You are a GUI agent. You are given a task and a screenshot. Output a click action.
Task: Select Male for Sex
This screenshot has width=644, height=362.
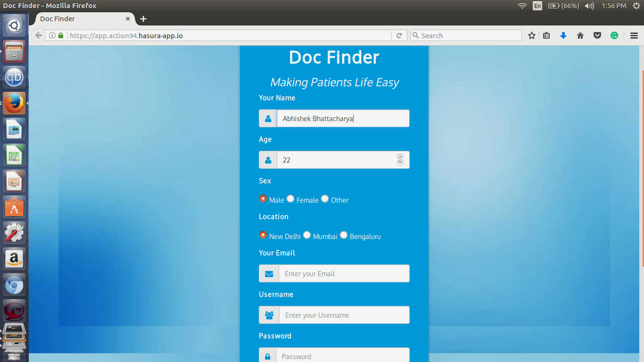[x=263, y=198]
